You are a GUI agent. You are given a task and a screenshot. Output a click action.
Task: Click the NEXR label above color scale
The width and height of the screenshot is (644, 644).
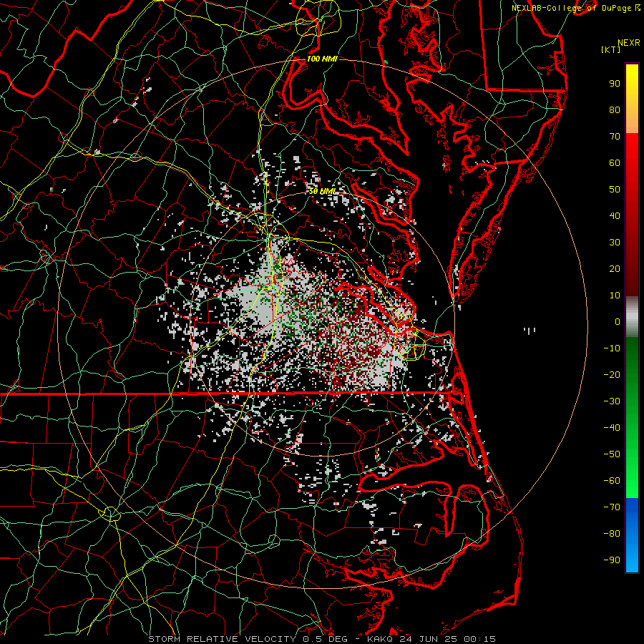[628, 43]
